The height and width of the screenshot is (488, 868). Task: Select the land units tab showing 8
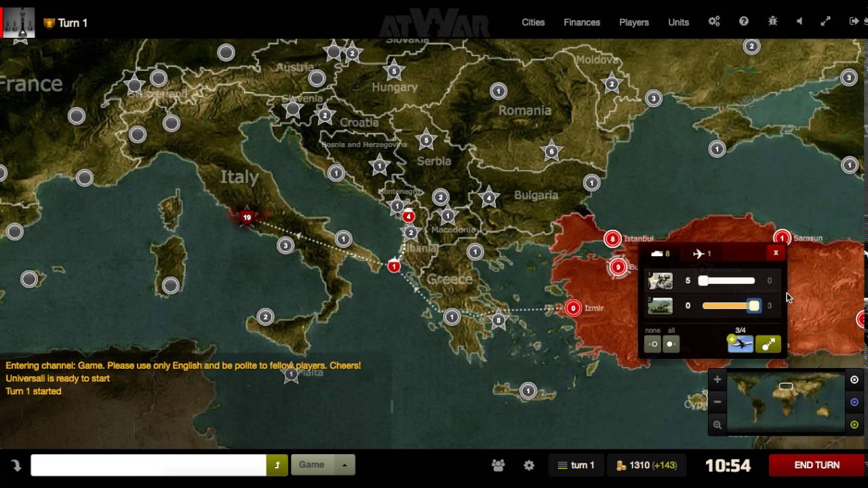[660, 253]
